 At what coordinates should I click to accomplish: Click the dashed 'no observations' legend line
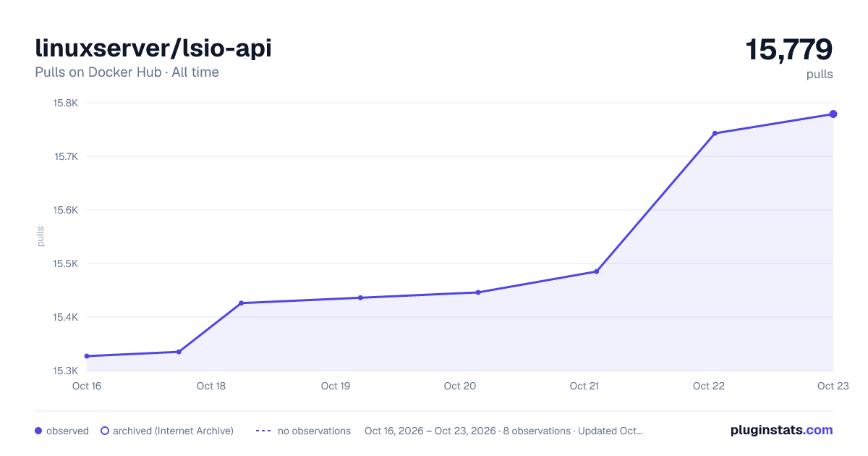tap(263, 431)
